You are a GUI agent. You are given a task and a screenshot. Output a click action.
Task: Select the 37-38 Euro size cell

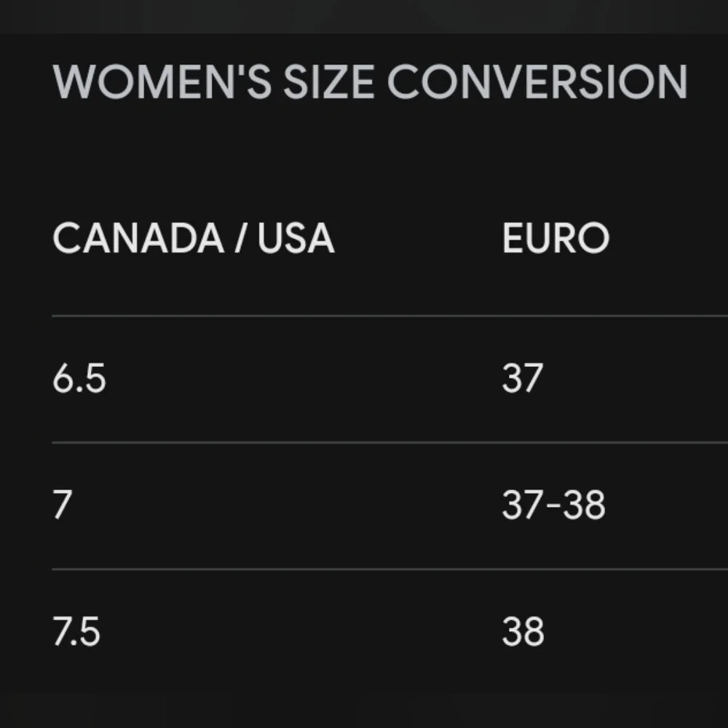pos(554,505)
